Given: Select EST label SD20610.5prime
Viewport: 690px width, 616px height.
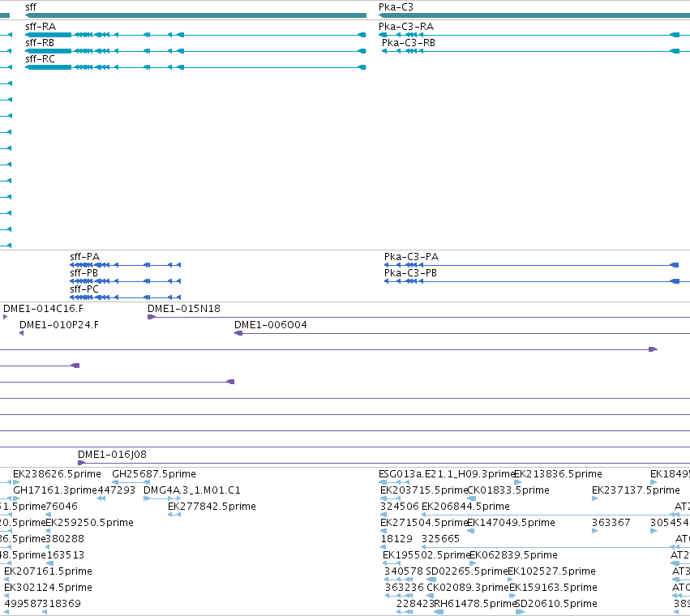Looking at the screenshot, I should [x=556, y=604].
